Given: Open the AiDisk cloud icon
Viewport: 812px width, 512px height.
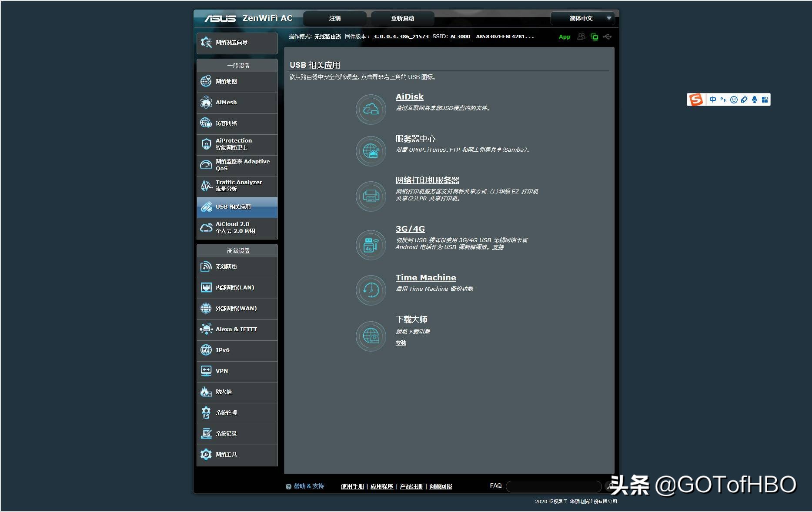Looking at the screenshot, I should tap(371, 110).
